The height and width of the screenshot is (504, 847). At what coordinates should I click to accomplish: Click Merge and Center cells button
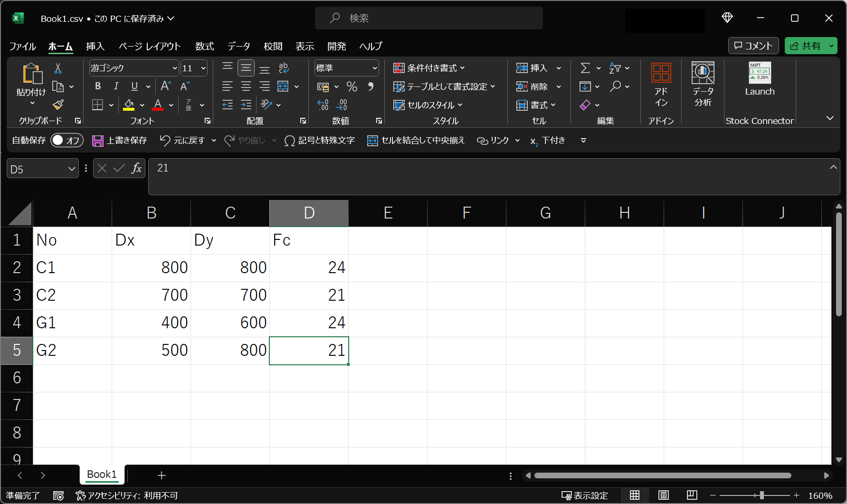pos(416,140)
